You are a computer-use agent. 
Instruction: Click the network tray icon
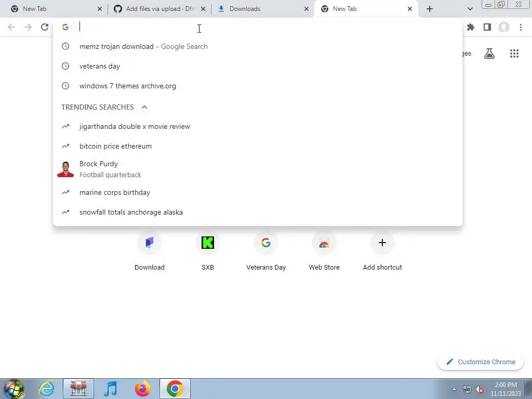pyautogui.click(x=467, y=390)
